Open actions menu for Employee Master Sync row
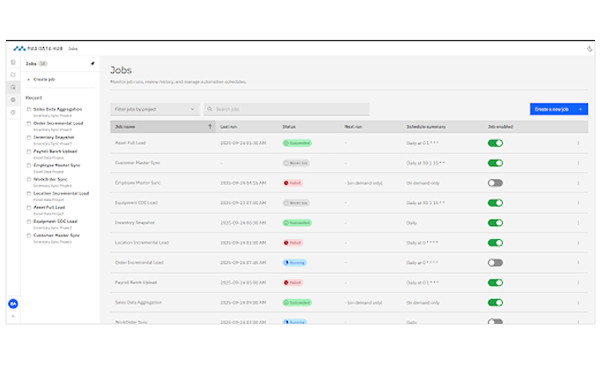 pos(578,183)
